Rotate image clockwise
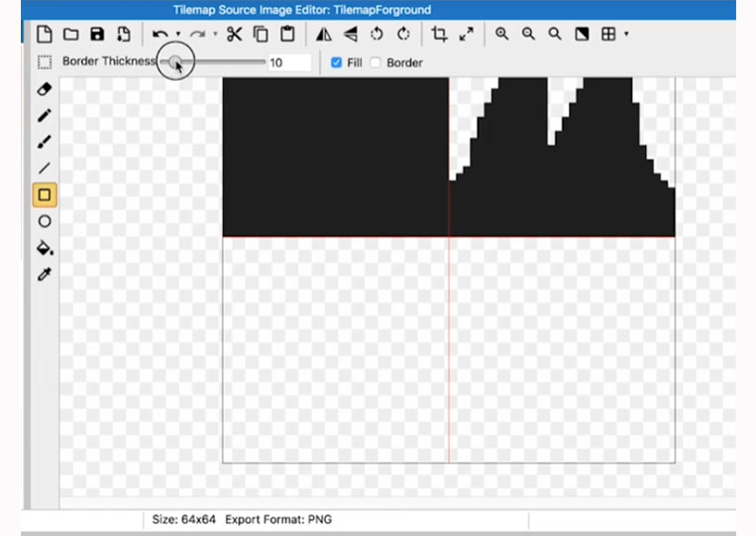Image resolution: width=756 pixels, height=536 pixels. pos(403,35)
